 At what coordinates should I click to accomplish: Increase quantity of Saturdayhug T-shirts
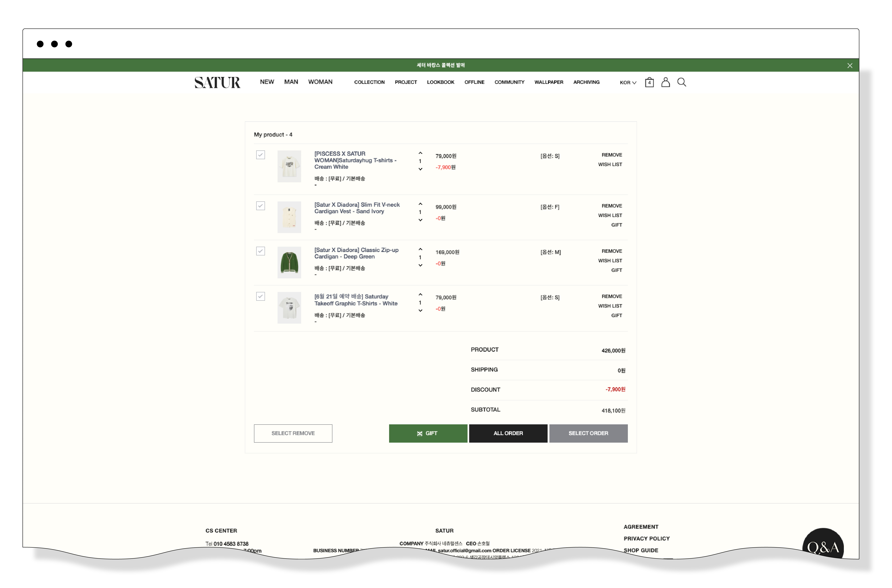(x=420, y=153)
